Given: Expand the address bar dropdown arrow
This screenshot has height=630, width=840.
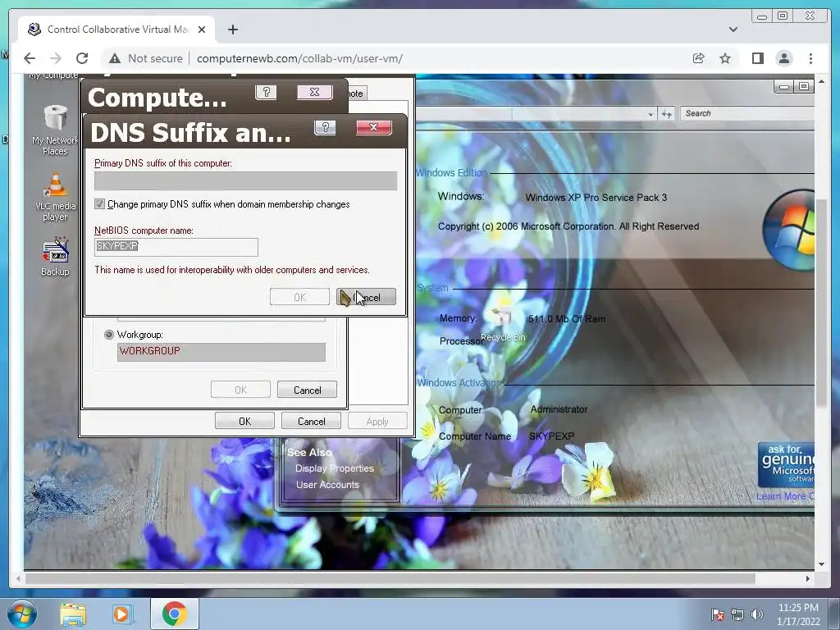Looking at the screenshot, I should point(651,113).
